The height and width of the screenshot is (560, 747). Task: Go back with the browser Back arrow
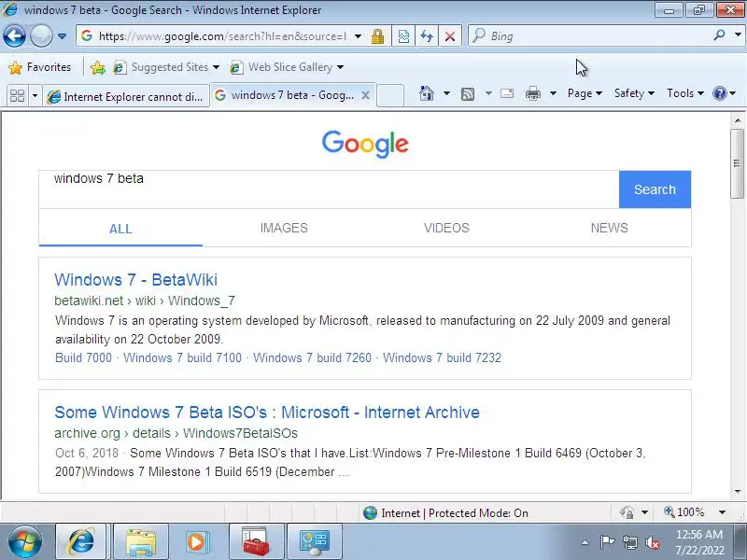[x=14, y=35]
